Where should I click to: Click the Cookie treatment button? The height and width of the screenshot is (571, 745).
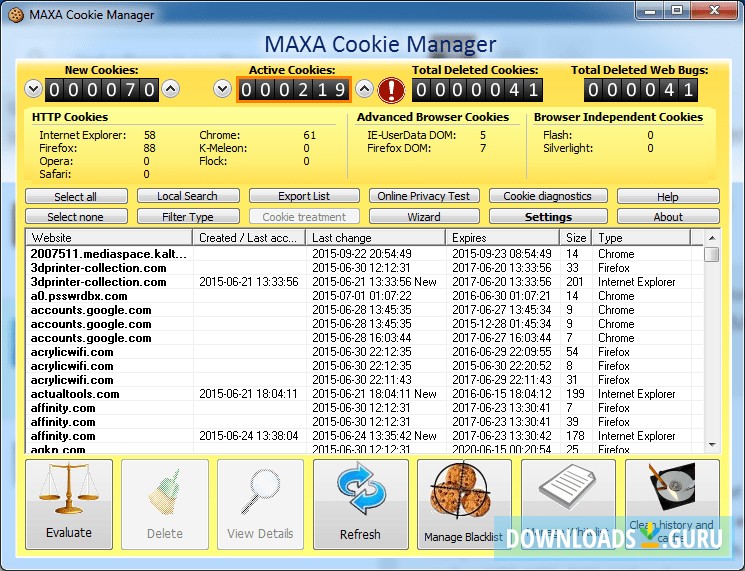pos(304,217)
